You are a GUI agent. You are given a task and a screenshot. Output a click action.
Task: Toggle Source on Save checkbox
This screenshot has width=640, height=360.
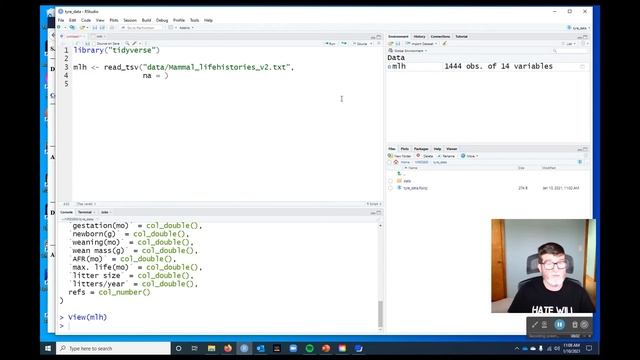coord(94,44)
